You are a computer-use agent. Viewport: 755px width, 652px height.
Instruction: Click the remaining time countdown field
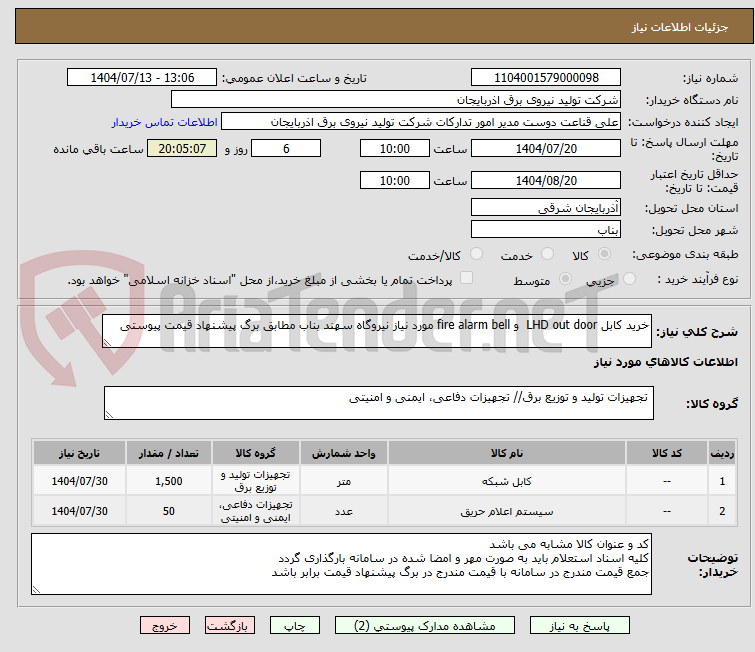[181, 149]
